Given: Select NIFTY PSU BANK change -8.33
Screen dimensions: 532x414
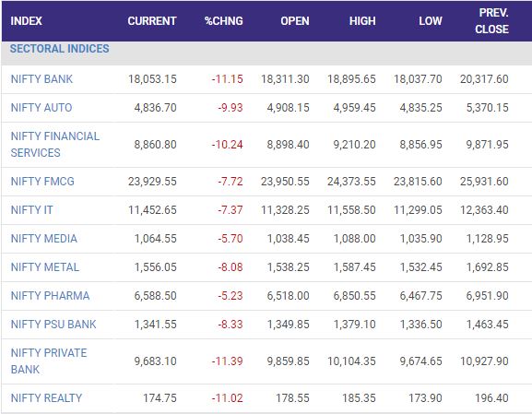Looking at the screenshot, I should pos(231,325).
